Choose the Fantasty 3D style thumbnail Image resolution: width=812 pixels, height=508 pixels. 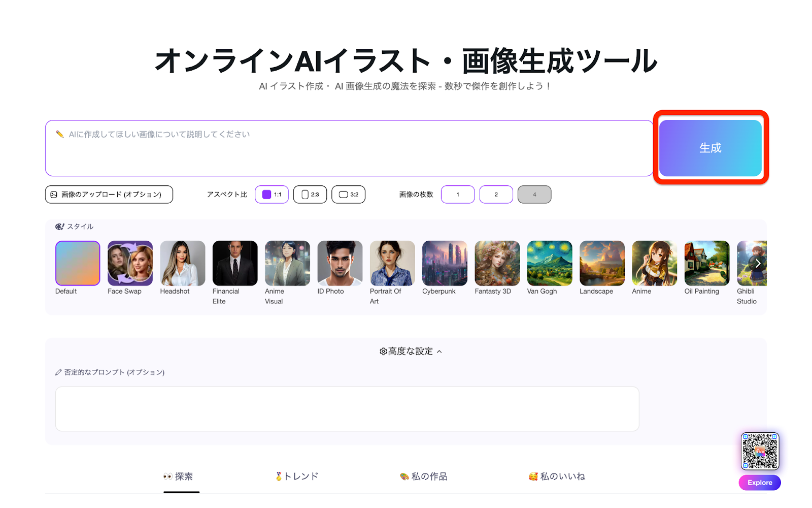click(497, 263)
